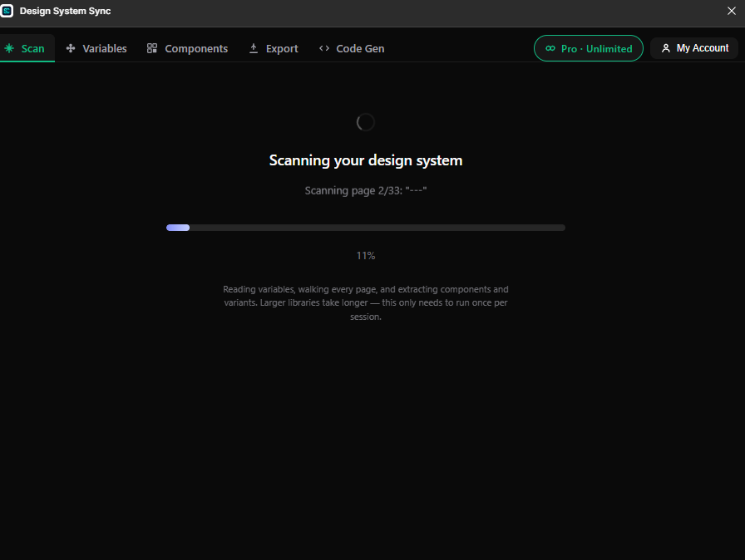
Task: Click the 'Scanning your design system' heading
Action: (366, 160)
